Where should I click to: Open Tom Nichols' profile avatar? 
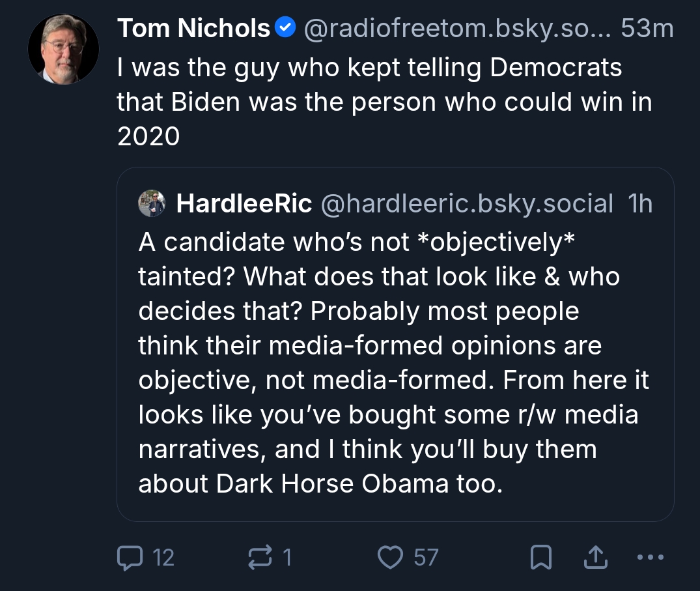click(x=63, y=49)
